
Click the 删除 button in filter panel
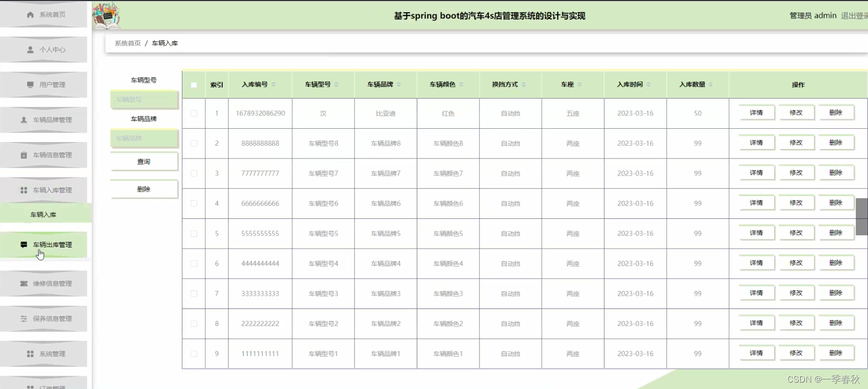(144, 189)
